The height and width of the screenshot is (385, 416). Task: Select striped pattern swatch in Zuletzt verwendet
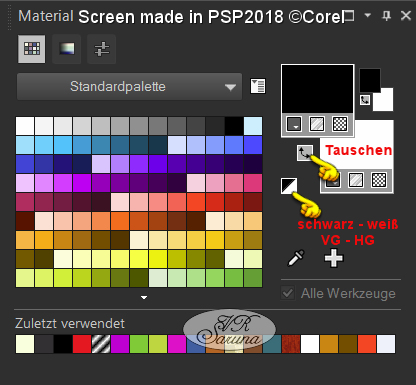[x=101, y=344]
